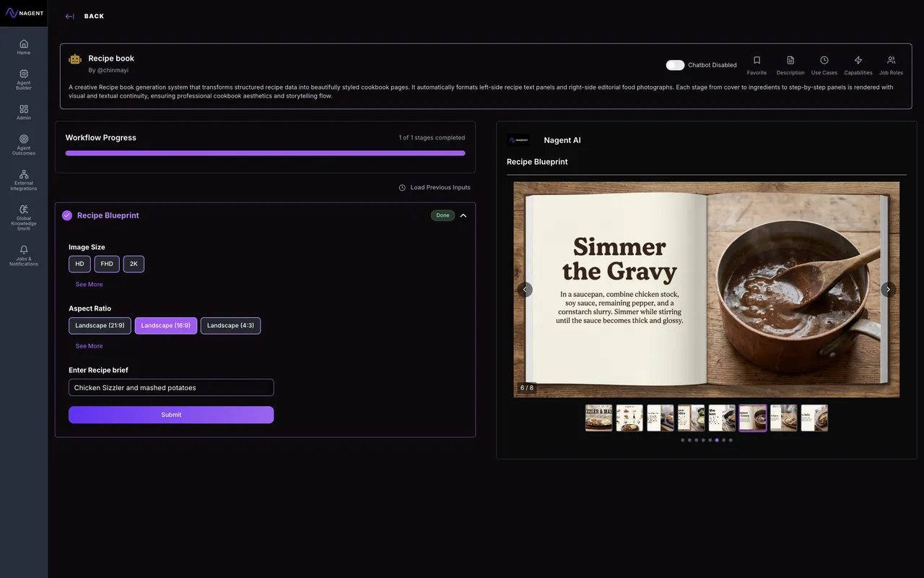
Task: Choose Landscape (4:3) aspect ratio
Action: click(x=230, y=326)
